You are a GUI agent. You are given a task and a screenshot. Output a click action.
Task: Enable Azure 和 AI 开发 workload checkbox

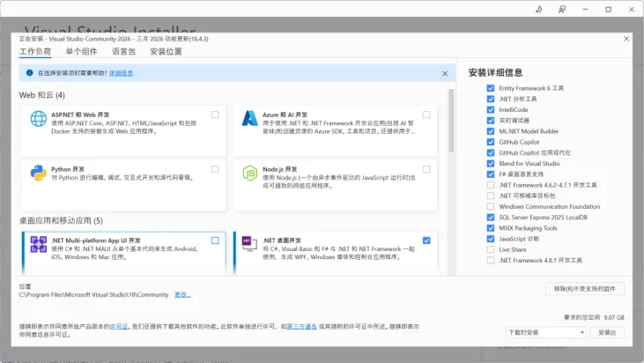426,115
